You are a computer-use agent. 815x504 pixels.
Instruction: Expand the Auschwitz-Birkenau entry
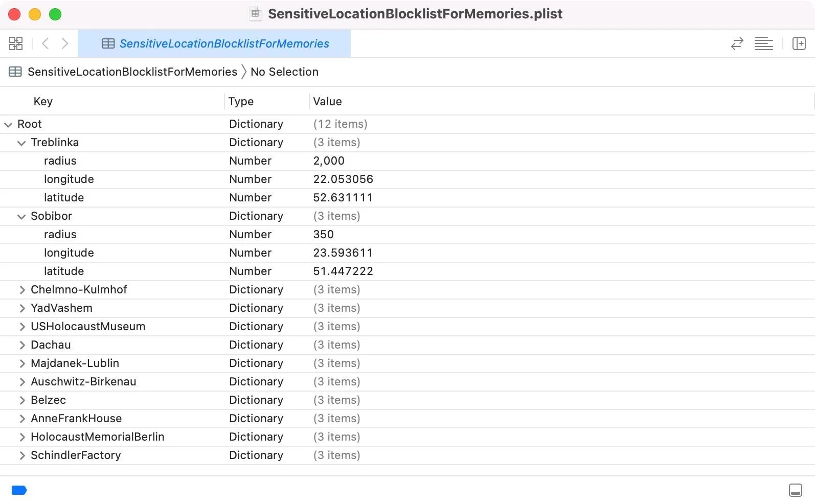click(x=22, y=382)
